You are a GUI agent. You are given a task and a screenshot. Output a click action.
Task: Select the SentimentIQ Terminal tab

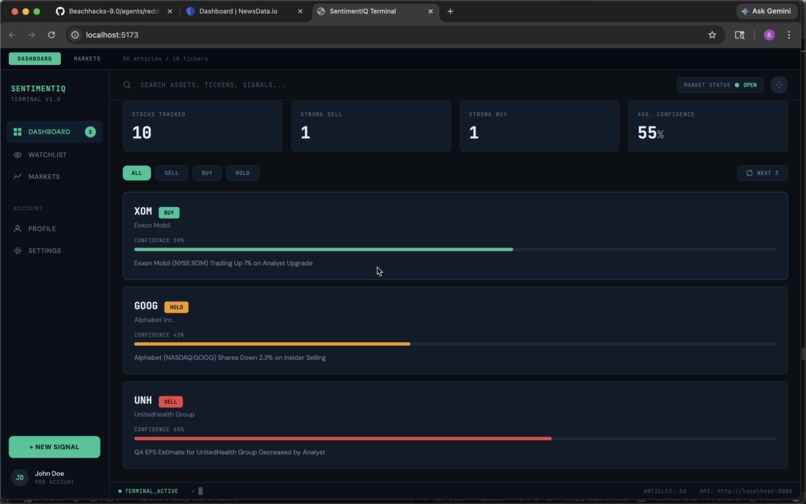375,11
